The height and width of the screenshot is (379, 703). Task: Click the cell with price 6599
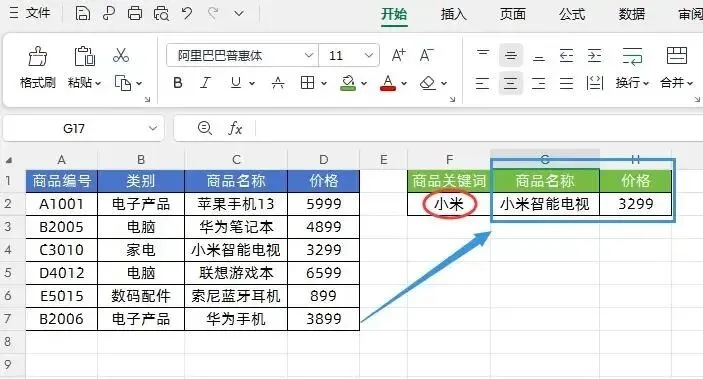[x=323, y=273]
